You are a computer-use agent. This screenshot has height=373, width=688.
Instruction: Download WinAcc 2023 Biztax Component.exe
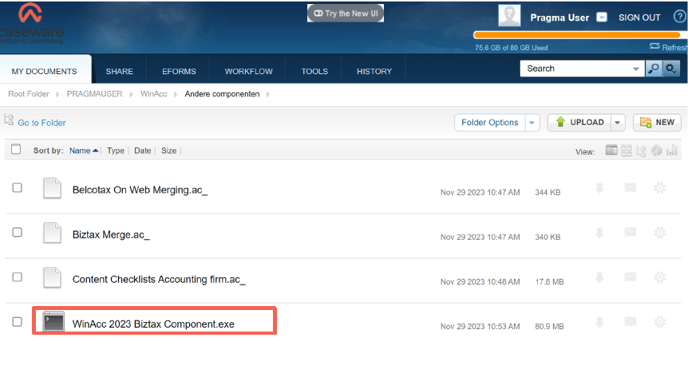(x=599, y=322)
